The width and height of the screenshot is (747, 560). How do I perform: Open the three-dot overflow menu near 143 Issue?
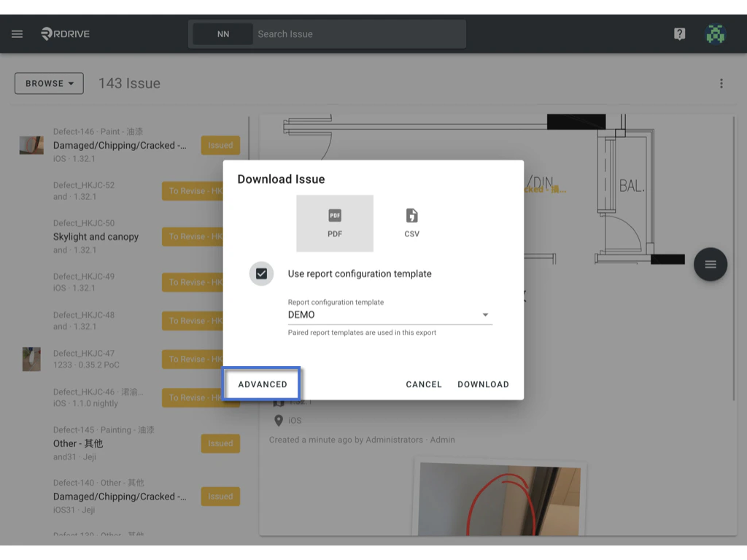click(721, 83)
